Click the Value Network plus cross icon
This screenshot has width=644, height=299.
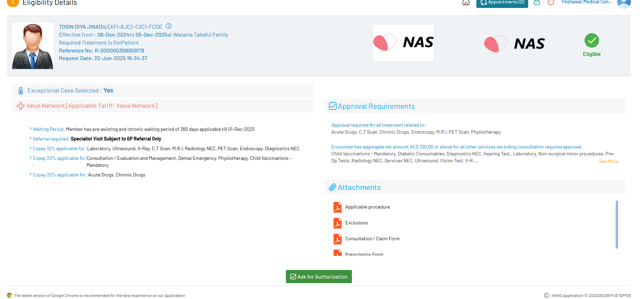21,106
